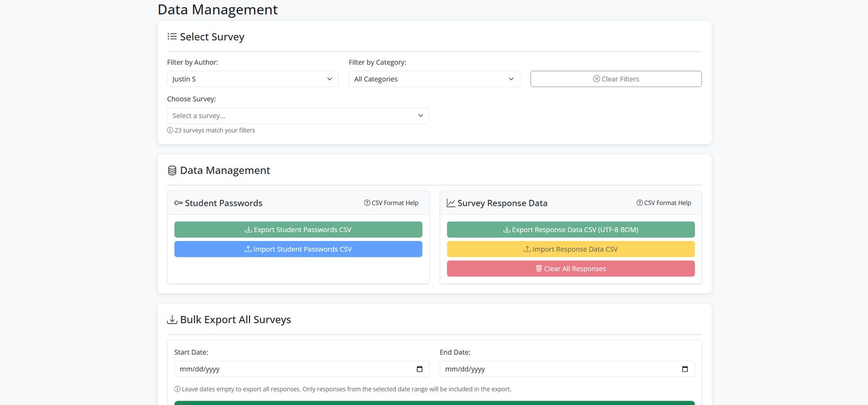Click the '23 surveys match your filters' text
868x405 pixels.
(x=215, y=130)
